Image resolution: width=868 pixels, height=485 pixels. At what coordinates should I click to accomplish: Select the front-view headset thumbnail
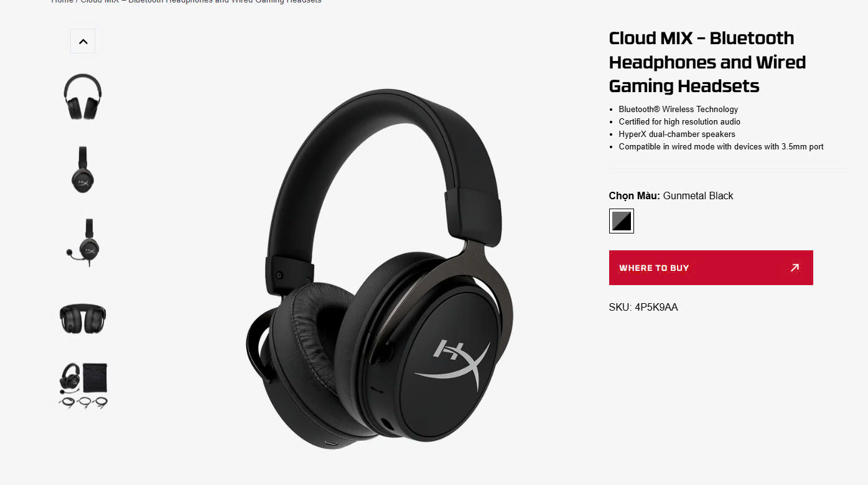click(83, 97)
